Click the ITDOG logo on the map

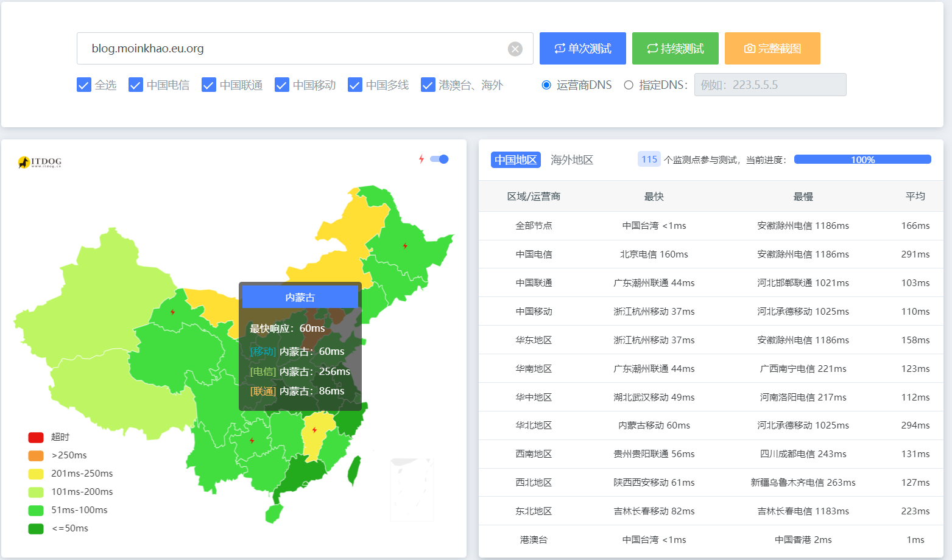[x=40, y=162]
